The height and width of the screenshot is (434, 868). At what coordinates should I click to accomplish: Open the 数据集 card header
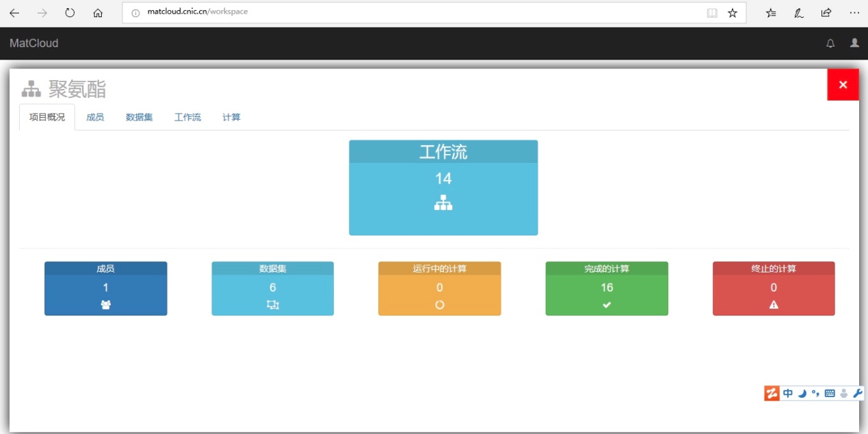coord(273,268)
